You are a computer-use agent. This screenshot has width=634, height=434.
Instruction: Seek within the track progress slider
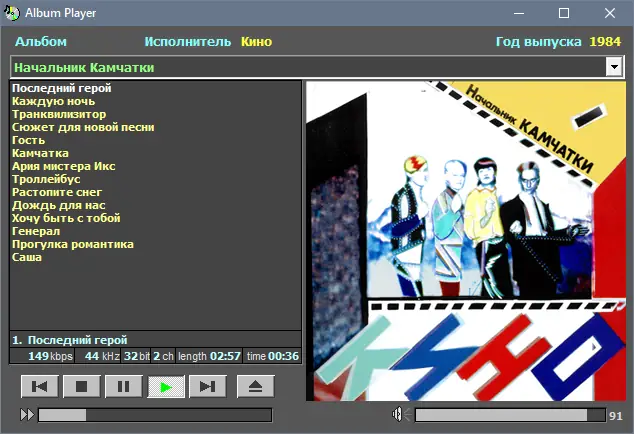point(155,415)
